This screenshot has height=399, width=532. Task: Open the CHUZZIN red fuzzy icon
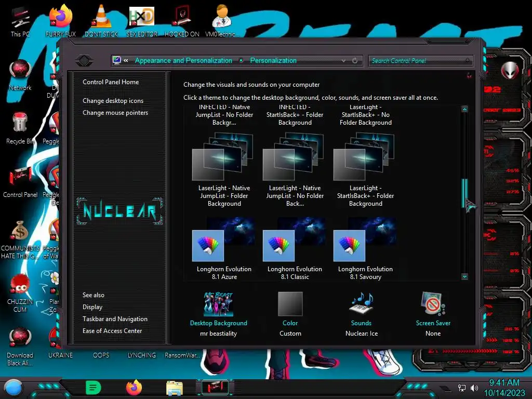coord(20,293)
